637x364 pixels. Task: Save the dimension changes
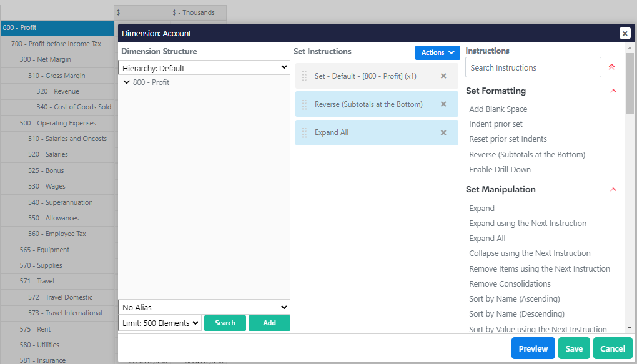click(573, 348)
